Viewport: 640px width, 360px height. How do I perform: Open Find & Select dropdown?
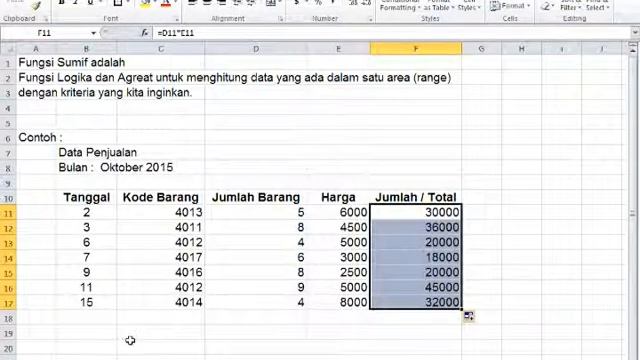[597, 6]
